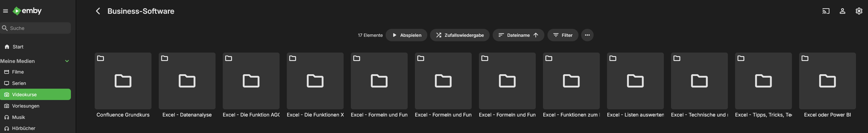Open Hörbücher library
This screenshot has width=868, height=133.
36,128
